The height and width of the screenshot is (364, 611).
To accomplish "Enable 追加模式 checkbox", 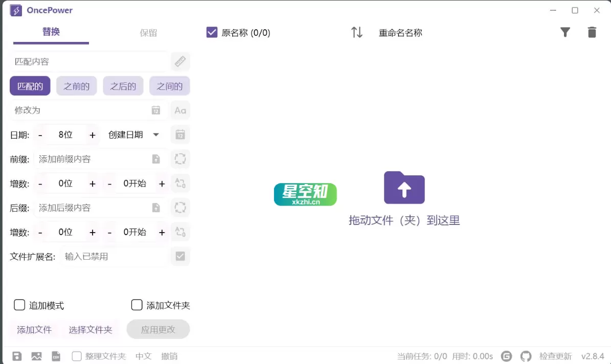I will tap(19, 305).
